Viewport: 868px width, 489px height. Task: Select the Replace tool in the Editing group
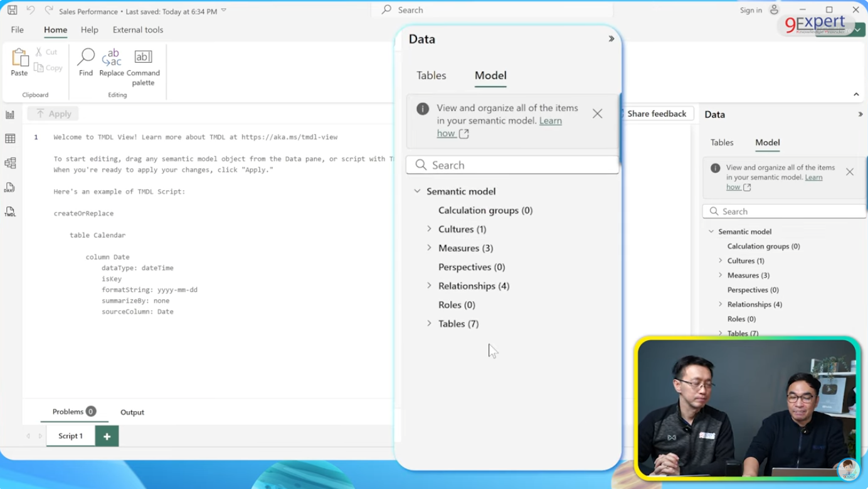click(112, 61)
